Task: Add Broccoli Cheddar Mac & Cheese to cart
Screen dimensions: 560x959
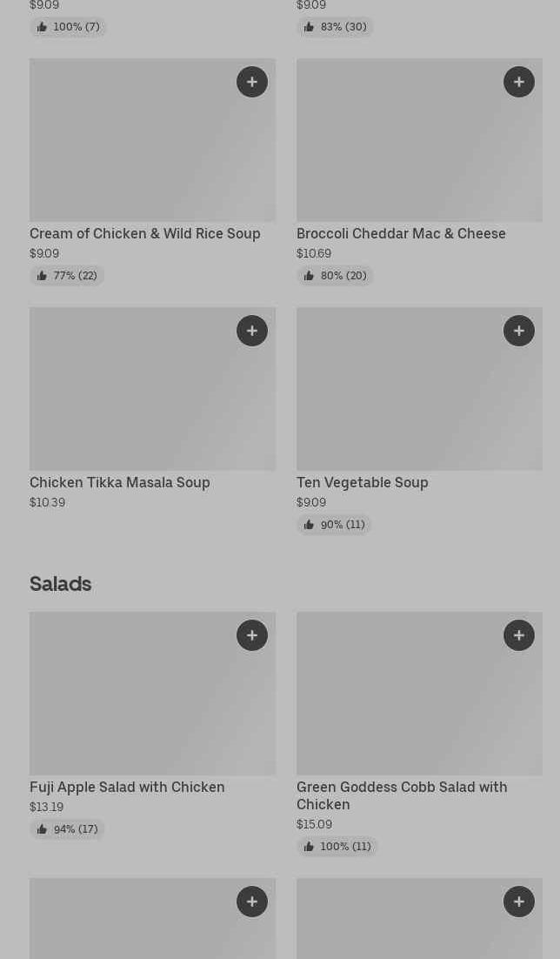Action: coord(519,82)
